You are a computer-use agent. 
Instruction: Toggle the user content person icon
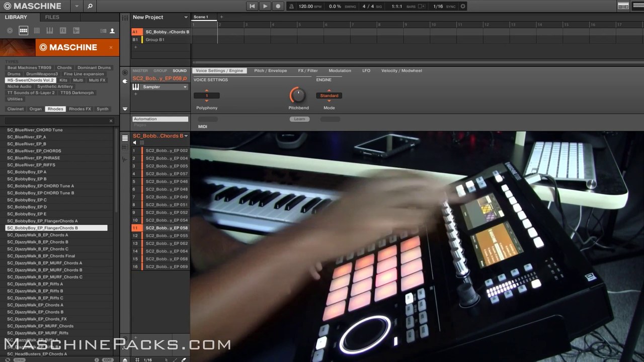coord(112,31)
